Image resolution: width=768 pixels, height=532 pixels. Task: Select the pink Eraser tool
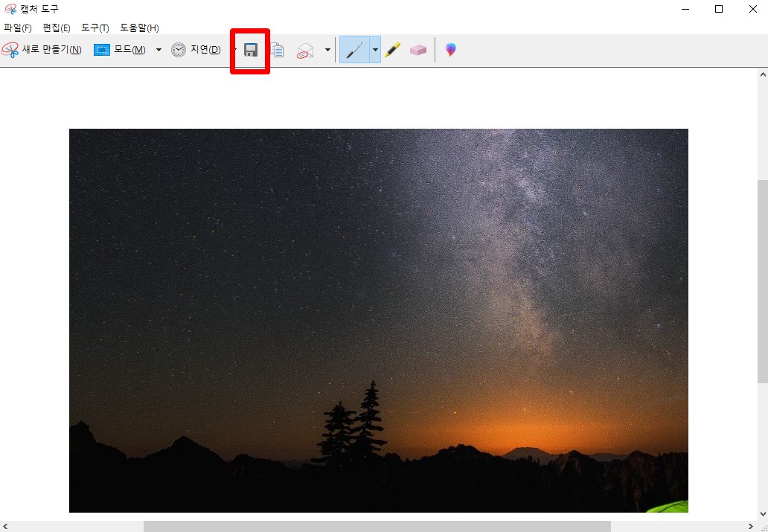(417, 50)
